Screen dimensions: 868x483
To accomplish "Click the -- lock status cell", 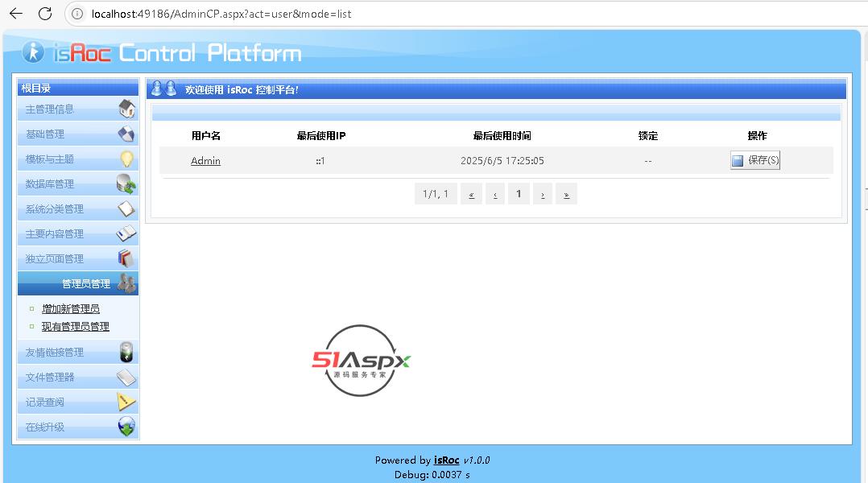I will click(x=647, y=161).
